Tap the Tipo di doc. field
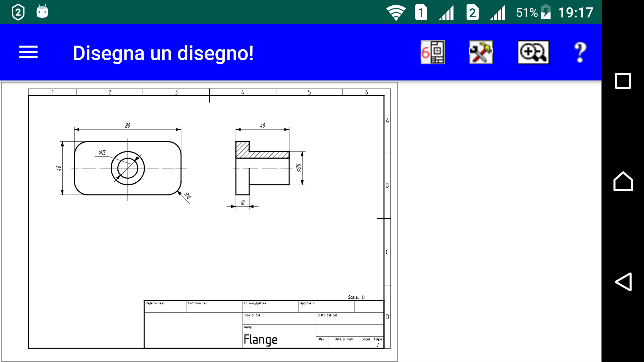 279,318
